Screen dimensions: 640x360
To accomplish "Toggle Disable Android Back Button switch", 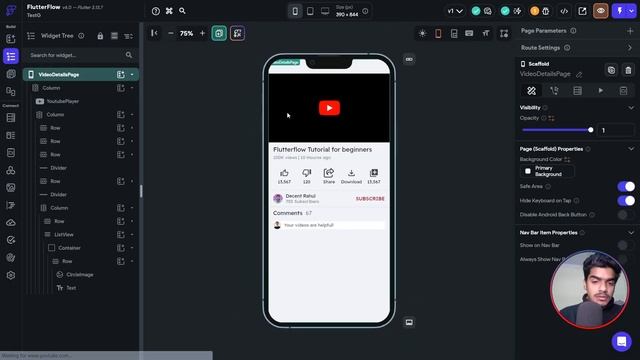I will tap(626, 215).
